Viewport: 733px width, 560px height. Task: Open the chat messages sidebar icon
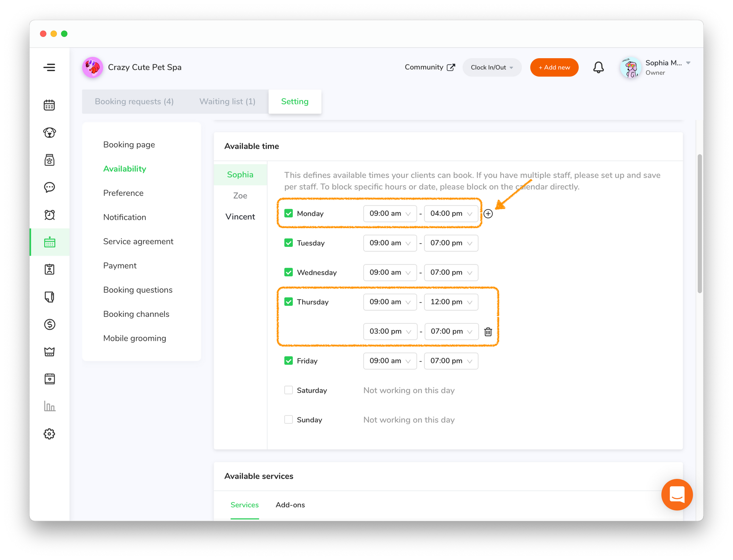click(x=49, y=187)
